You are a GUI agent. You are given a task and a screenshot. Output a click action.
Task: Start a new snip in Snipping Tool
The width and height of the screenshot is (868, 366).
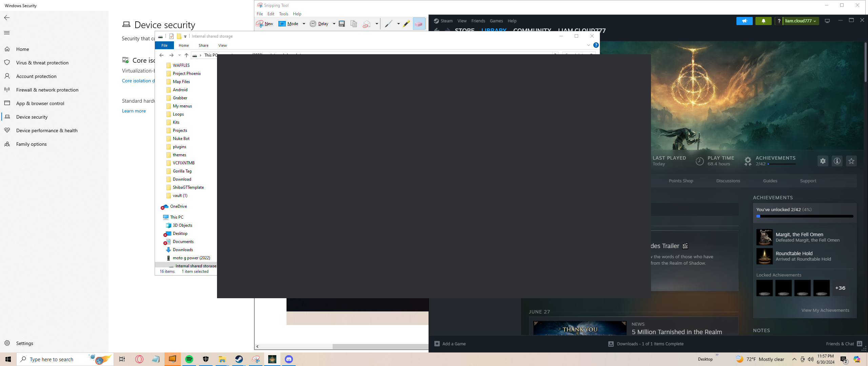click(x=264, y=24)
